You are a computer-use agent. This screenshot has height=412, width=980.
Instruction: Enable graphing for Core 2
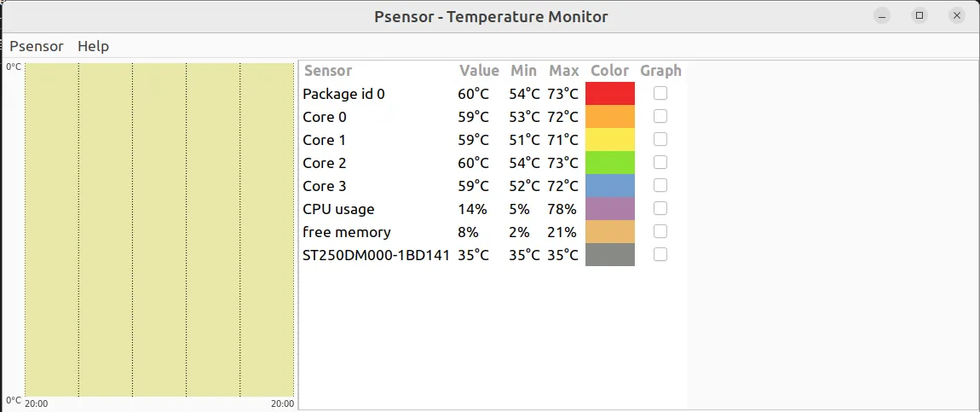click(660, 162)
